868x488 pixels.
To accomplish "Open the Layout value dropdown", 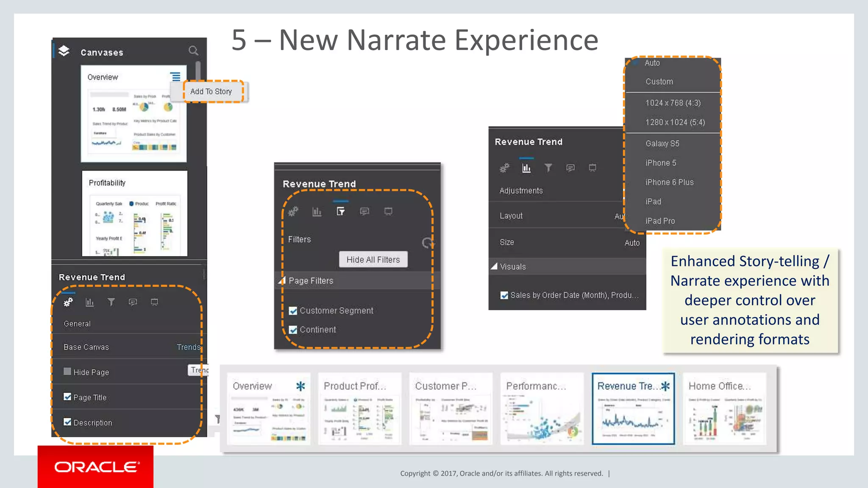I will click(619, 216).
